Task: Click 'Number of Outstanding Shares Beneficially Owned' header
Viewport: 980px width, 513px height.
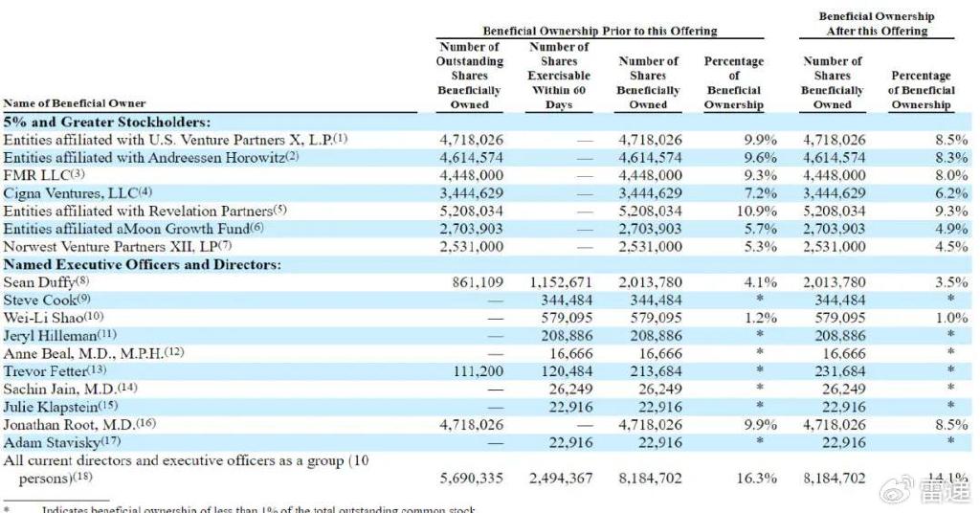Action: pos(469,76)
